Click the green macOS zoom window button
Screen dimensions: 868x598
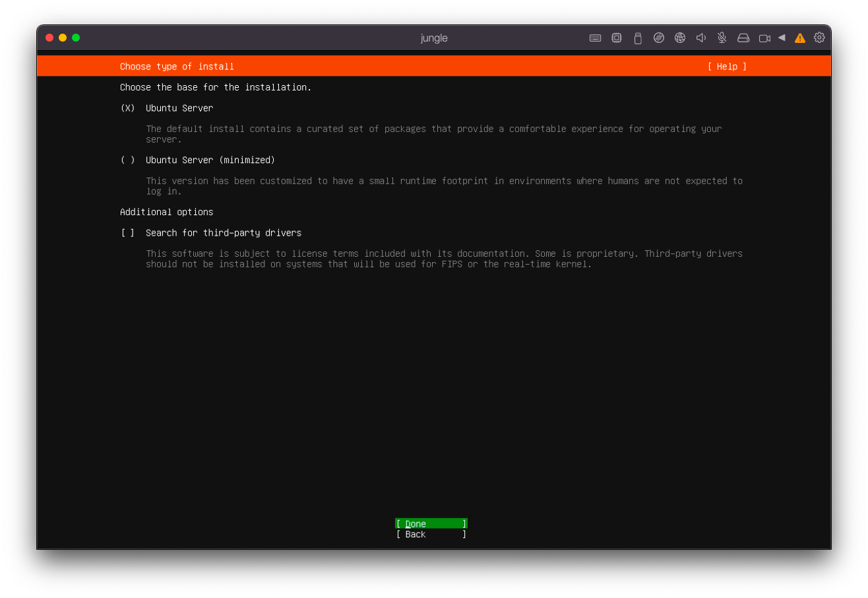click(76, 38)
